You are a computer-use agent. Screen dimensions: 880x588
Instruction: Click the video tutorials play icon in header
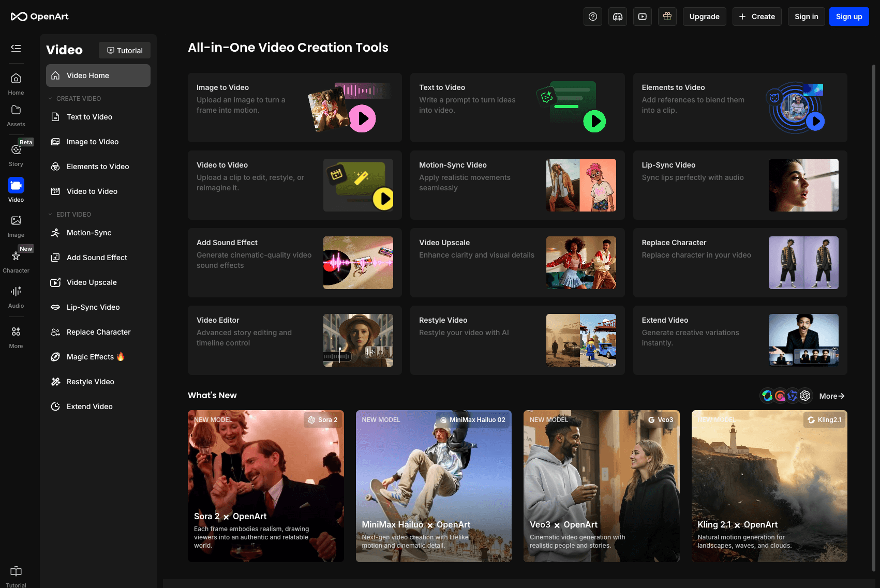(643, 17)
